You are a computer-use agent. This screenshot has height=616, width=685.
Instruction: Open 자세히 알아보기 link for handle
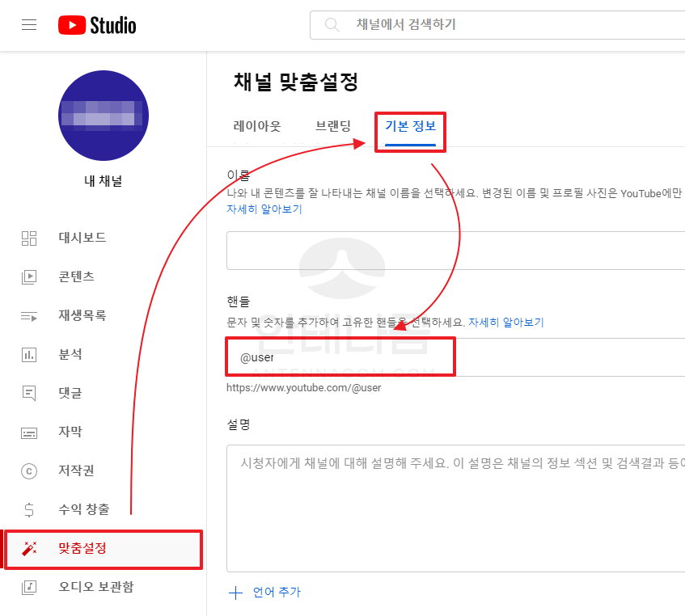point(506,323)
